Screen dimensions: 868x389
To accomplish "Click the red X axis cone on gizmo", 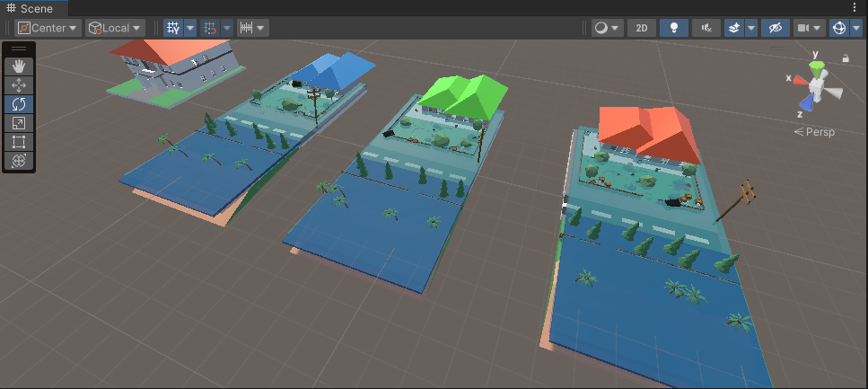I will click(798, 80).
